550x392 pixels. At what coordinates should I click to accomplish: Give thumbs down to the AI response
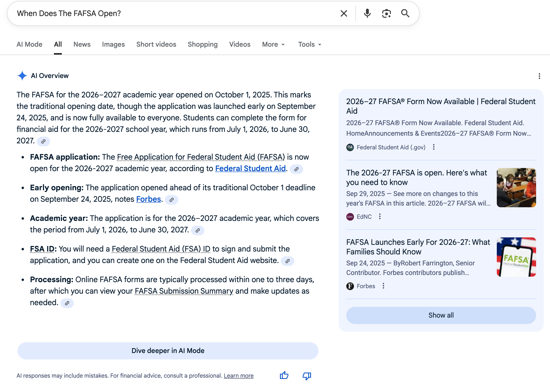pos(307,375)
